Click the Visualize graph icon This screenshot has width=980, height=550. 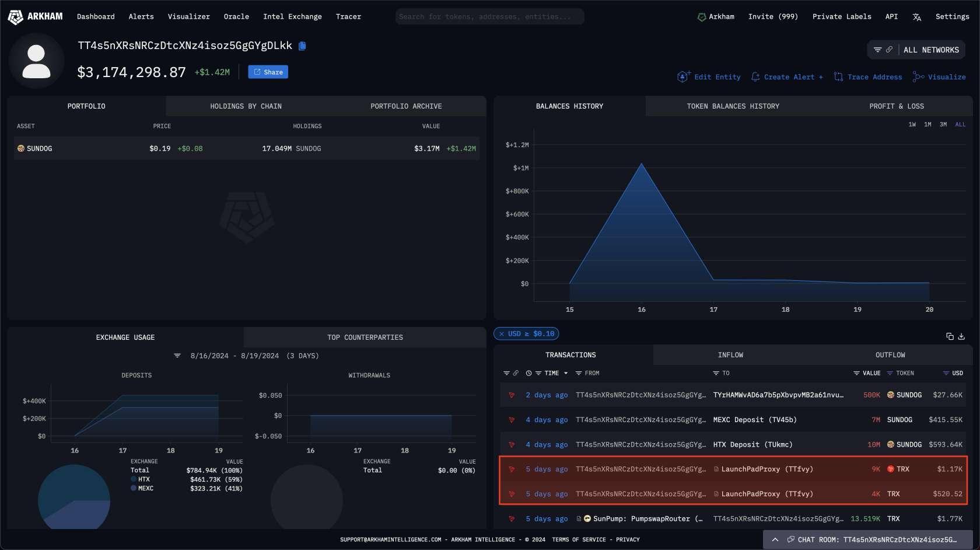918,77
